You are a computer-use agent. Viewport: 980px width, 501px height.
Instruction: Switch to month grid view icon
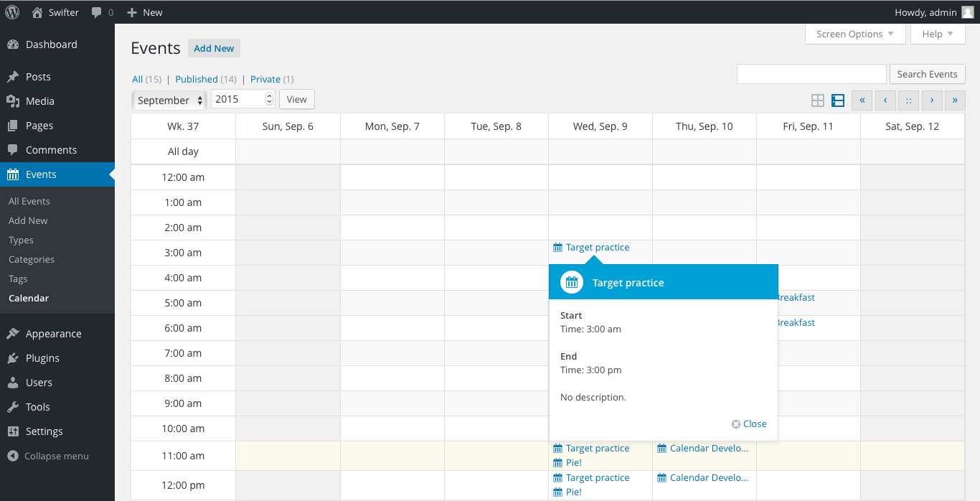[817, 100]
